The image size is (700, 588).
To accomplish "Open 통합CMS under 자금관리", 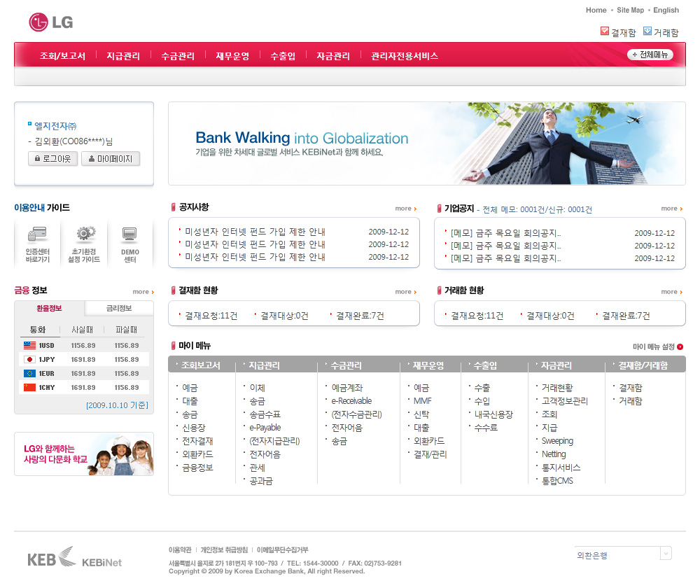I will pyautogui.click(x=557, y=481).
